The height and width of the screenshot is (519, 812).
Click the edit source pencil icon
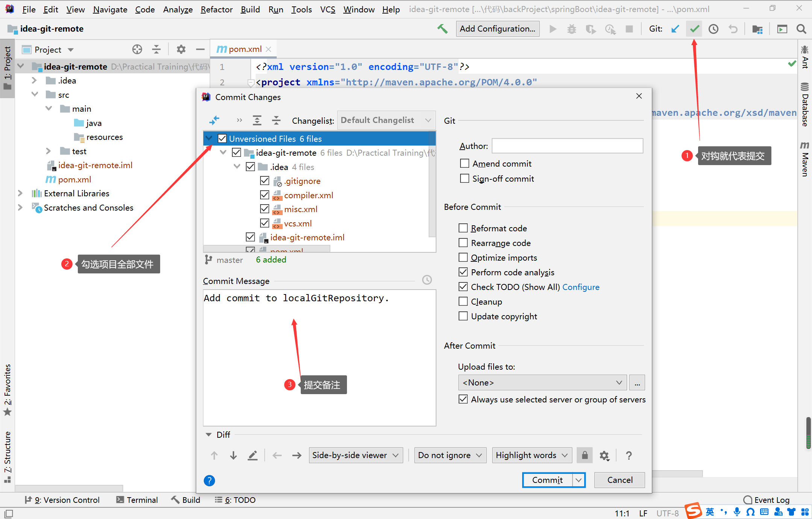pos(253,455)
